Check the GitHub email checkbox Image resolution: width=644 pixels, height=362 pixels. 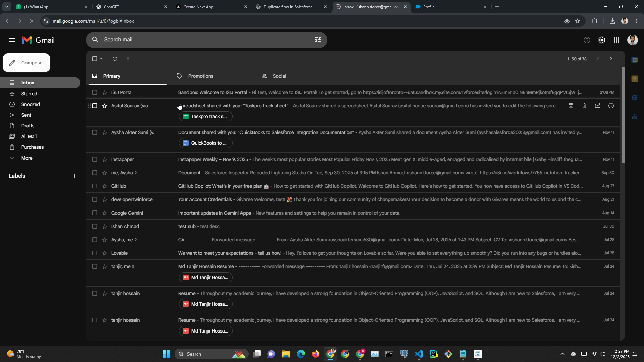(95, 186)
